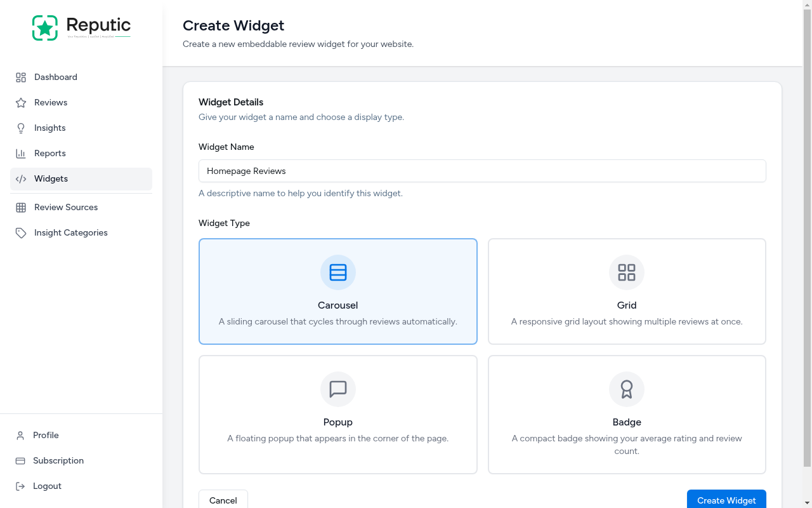812x508 pixels.
Task: Open the Subscription page
Action: point(58,460)
